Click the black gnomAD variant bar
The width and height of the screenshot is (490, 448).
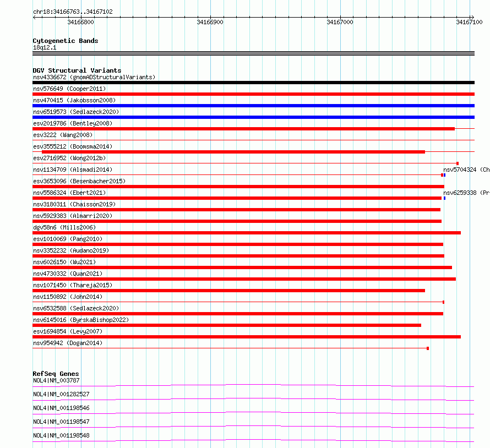coord(253,83)
